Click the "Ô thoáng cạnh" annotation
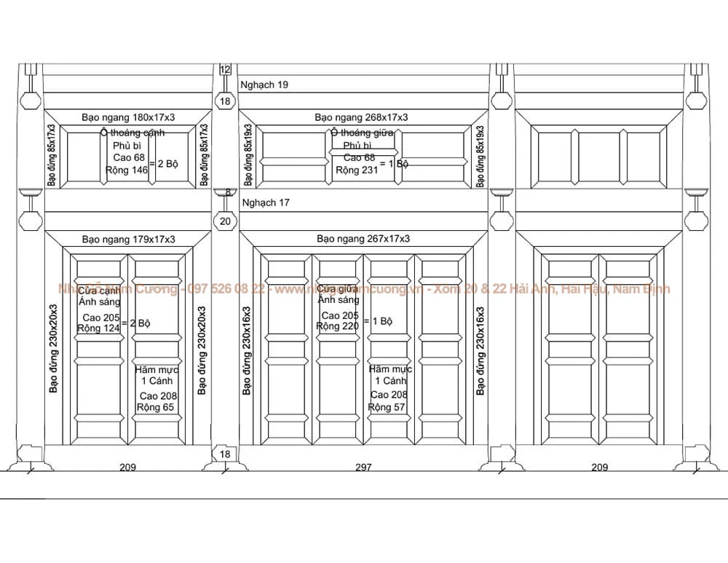The image size is (728, 563). click(x=132, y=133)
